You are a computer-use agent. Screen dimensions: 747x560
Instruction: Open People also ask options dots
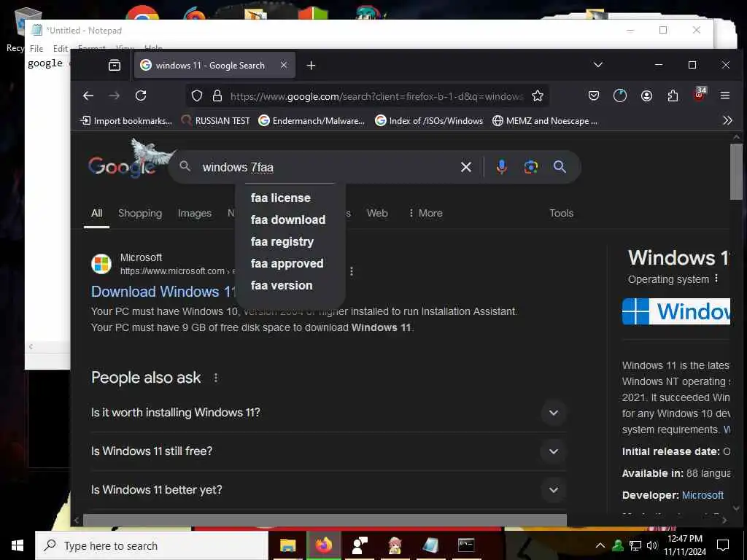[x=216, y=378]
